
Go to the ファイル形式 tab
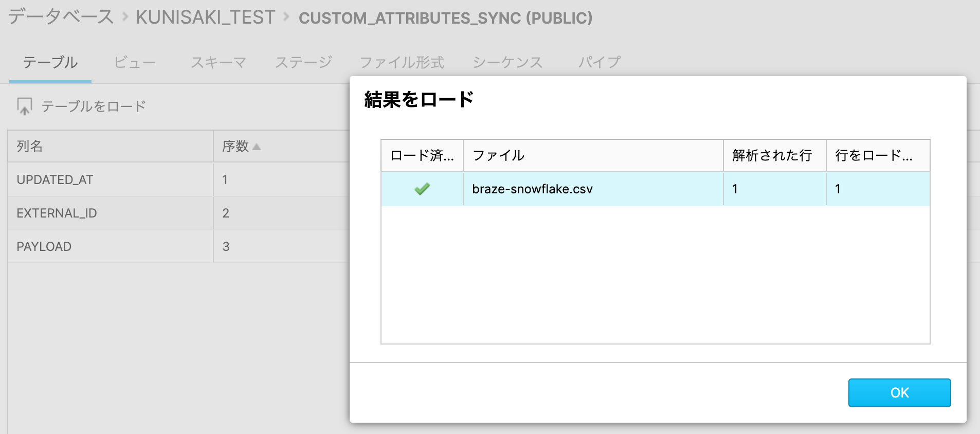(402, 63)
